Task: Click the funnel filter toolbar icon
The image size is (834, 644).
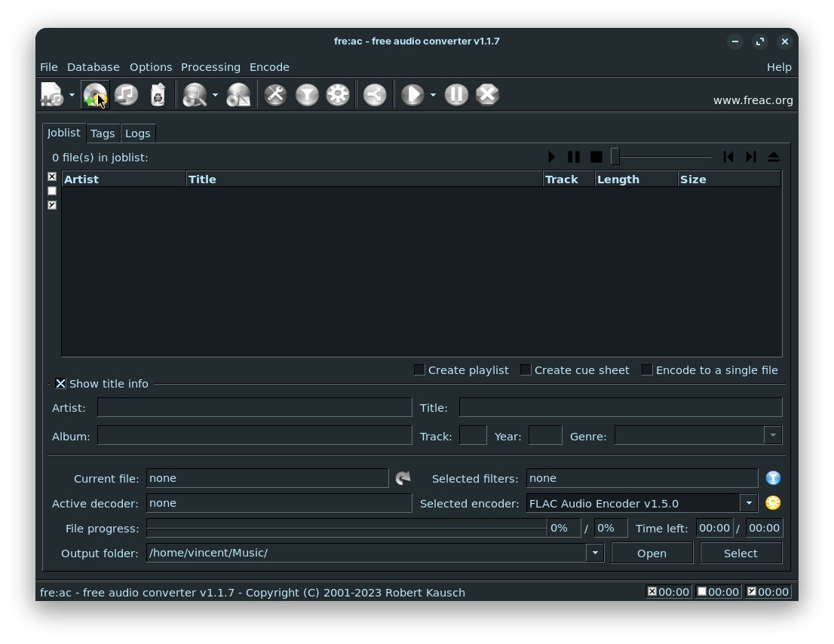Action: (307, 95)
